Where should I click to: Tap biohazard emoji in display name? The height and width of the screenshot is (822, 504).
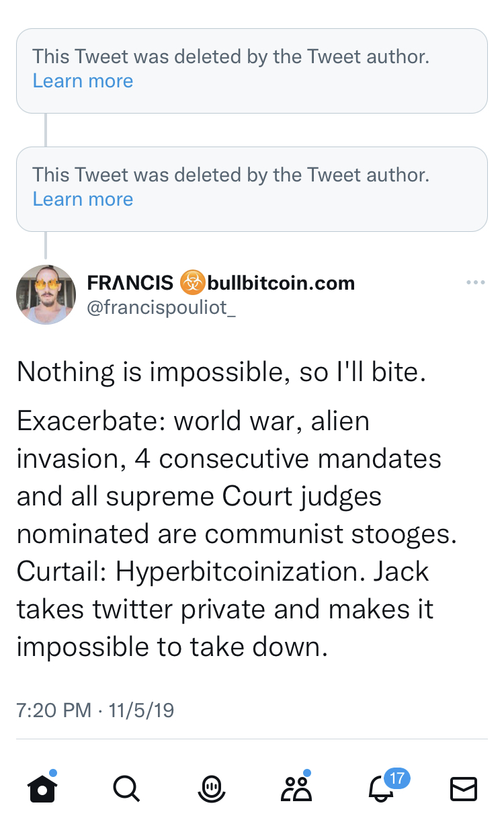pyautogui.click(x=192, y=283)
